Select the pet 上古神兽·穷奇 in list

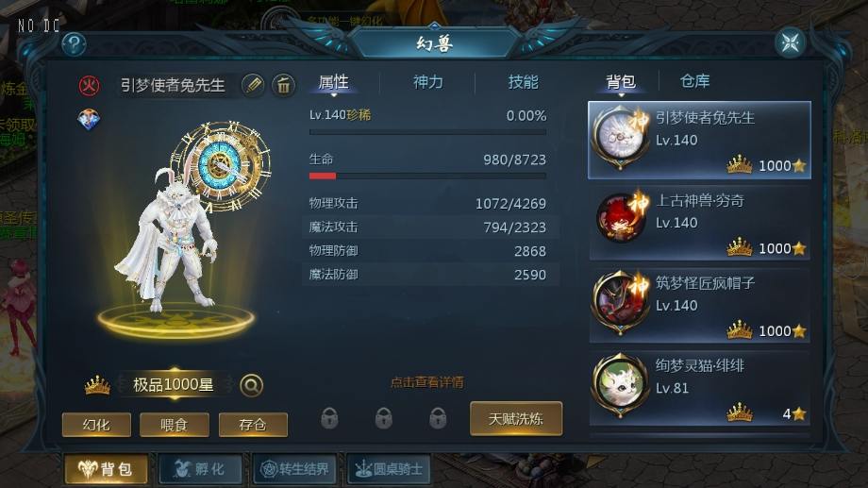click(700, 223)
